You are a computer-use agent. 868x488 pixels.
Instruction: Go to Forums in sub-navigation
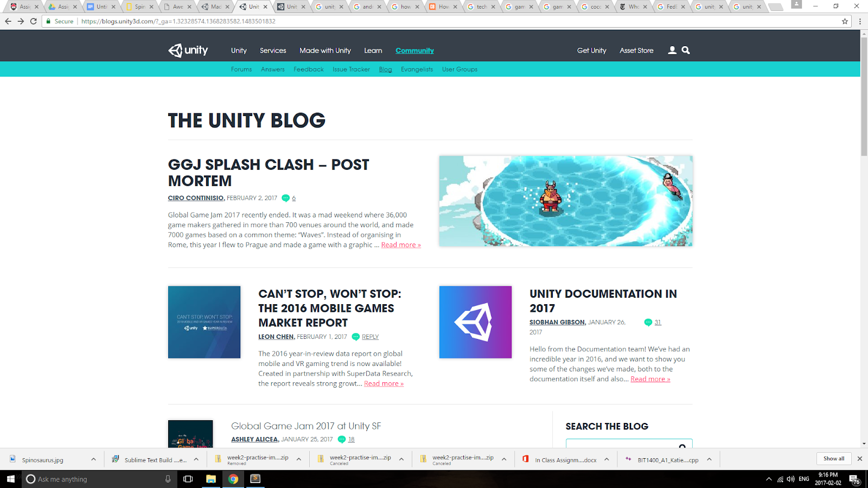[241, 69]
